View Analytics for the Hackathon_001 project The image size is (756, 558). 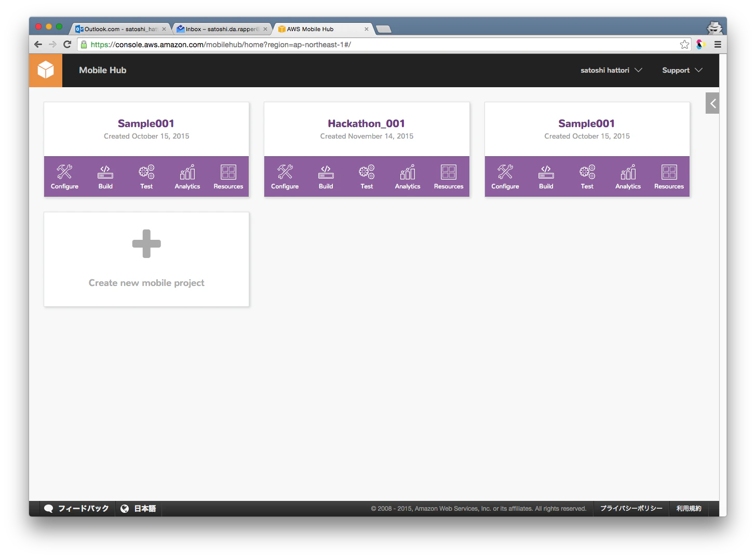pyautogui.click(x=408, y=177)
